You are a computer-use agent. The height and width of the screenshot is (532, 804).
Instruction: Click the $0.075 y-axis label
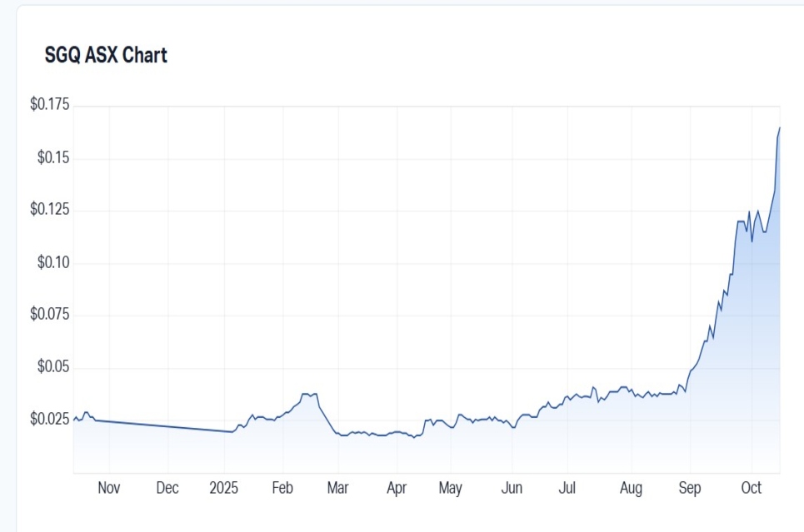pyautogui.click(x=50, y=314)
